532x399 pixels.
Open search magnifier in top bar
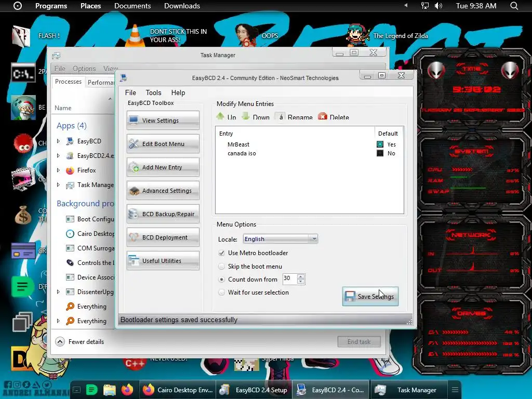[514, 6]
